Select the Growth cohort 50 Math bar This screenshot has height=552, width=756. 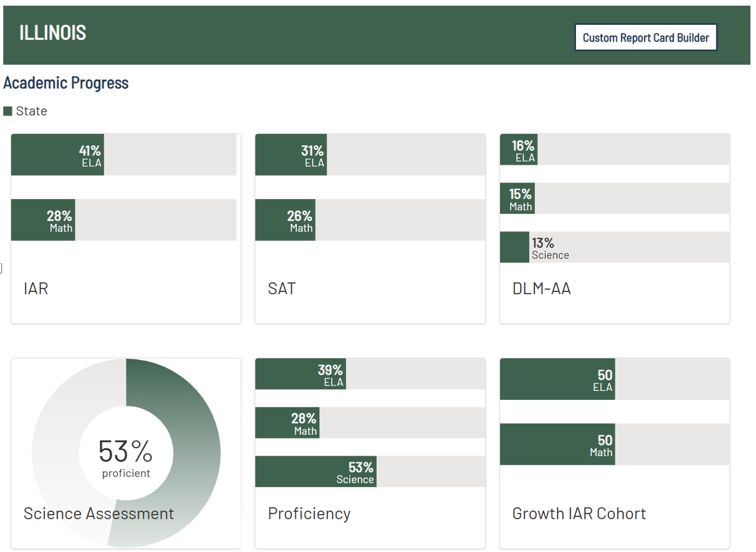557,445
